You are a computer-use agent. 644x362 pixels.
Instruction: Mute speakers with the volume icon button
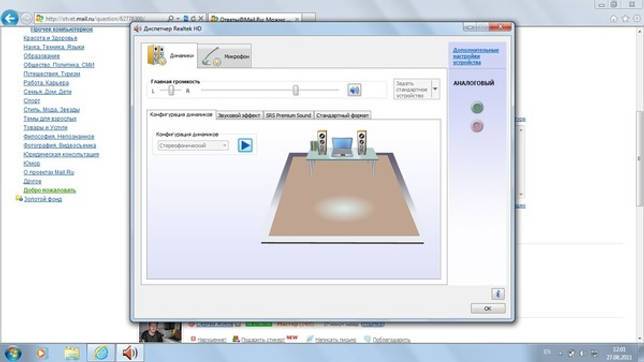click(354, 90)
